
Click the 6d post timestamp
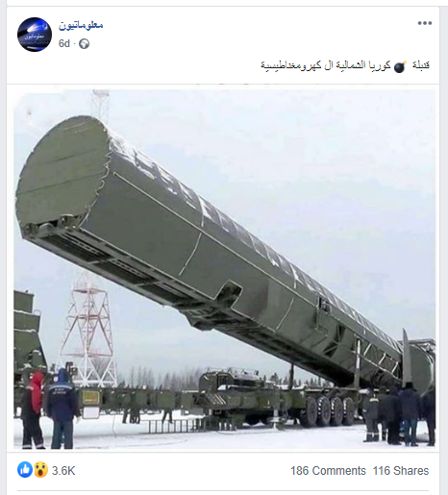[x=63, y=43]
